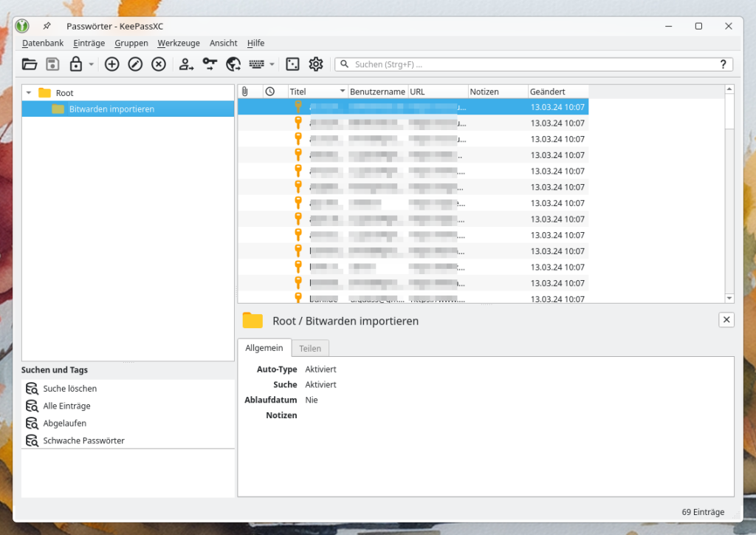Click the 69 Einträge status text
The width and height of the screenshot is (756, 535).
click(x=703, y=512)
